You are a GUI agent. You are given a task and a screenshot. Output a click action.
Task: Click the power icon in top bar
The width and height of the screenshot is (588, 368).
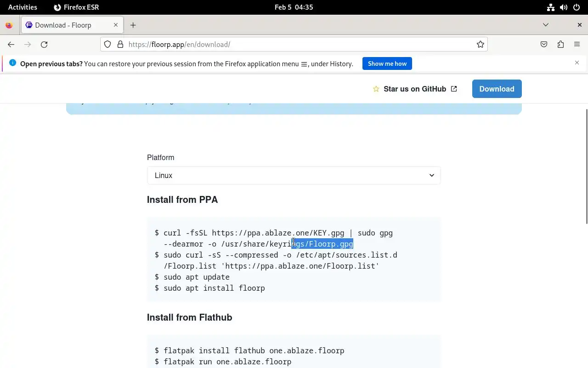[x=577, y=7]
